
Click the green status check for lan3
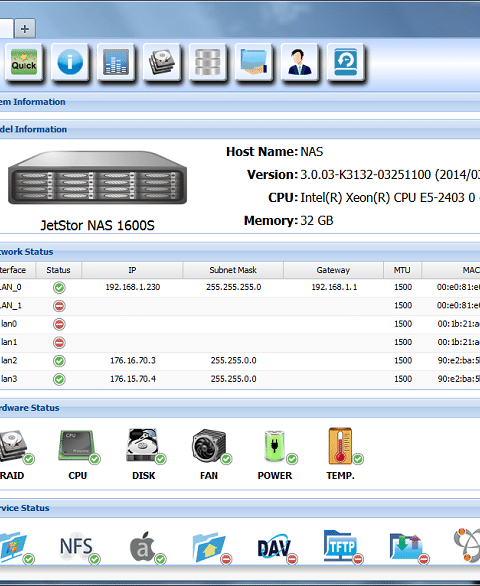pyautogui.click(x=59, y=379)
